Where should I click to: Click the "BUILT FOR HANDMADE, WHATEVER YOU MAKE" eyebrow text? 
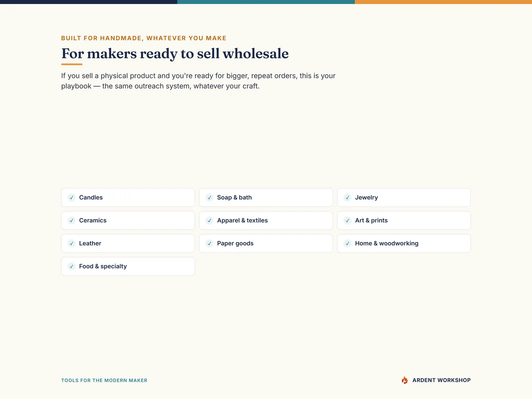(x=144, y=38)
